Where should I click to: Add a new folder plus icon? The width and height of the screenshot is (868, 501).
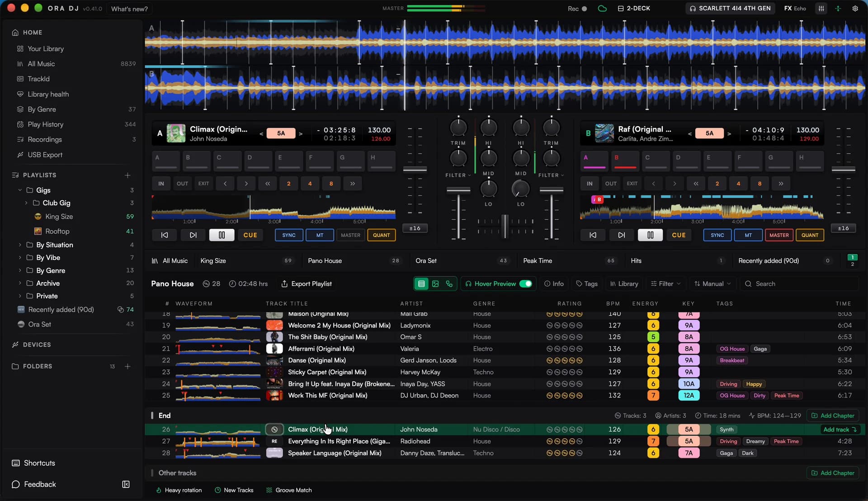pos(127,366)
